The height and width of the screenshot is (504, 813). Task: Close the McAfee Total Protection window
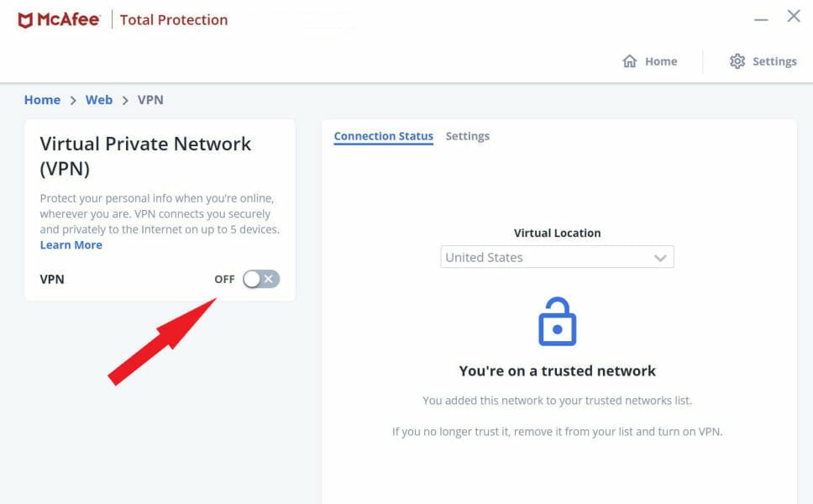click(x=793, y=16)
